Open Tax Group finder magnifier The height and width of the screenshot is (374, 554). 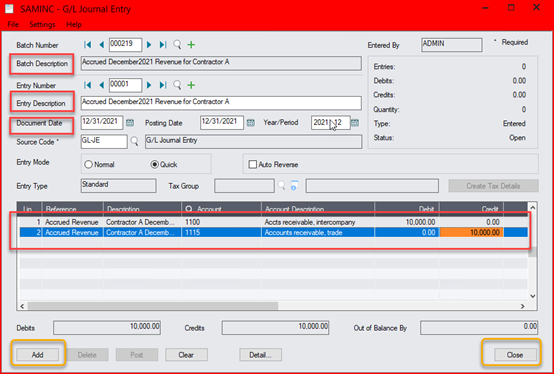(x=282, y=185)
